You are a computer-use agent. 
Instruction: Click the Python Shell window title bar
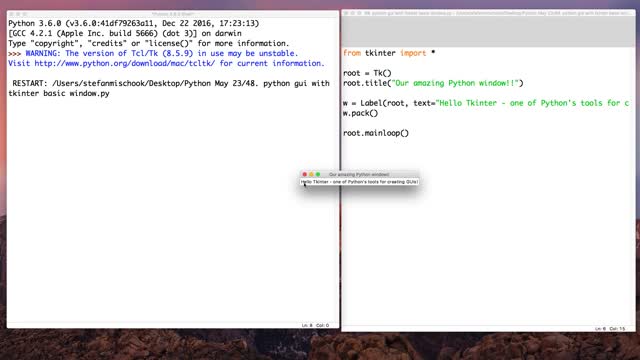tap(173, 14)
